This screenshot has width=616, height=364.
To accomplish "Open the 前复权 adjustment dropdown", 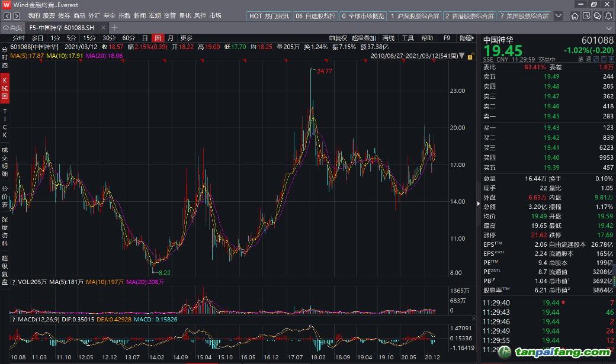I will pos(338,38).
